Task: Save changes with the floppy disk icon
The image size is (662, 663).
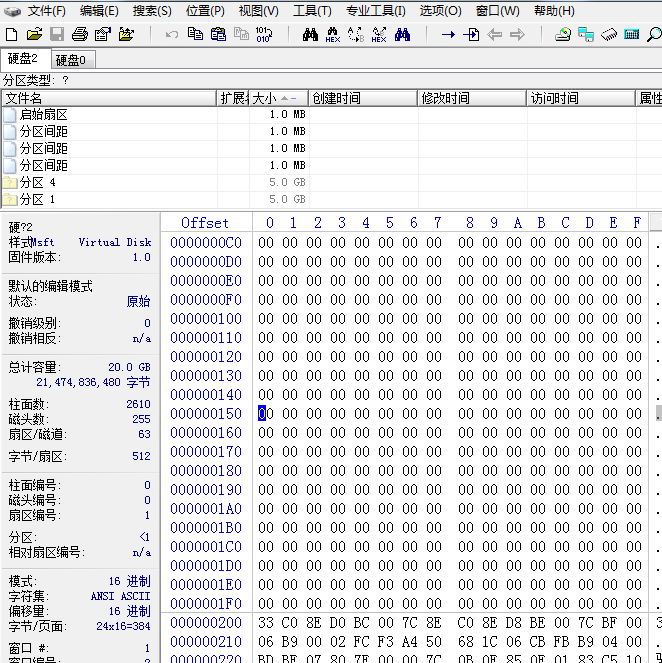Action: point(57,34)
